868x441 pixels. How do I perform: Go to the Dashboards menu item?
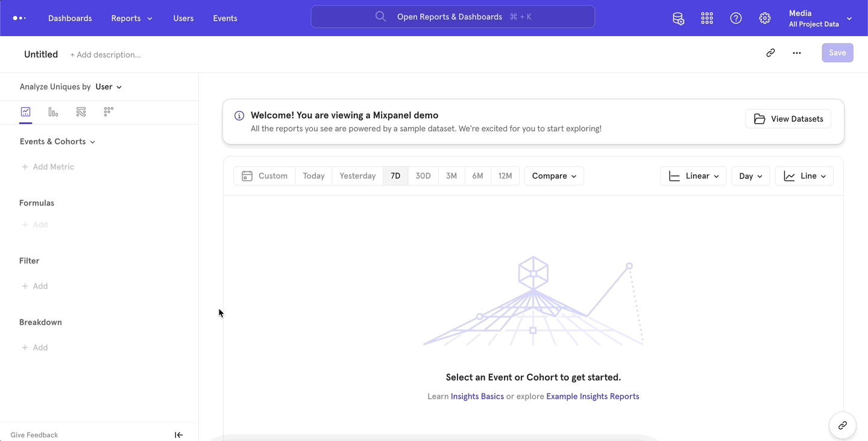click(x=70, y=18)
